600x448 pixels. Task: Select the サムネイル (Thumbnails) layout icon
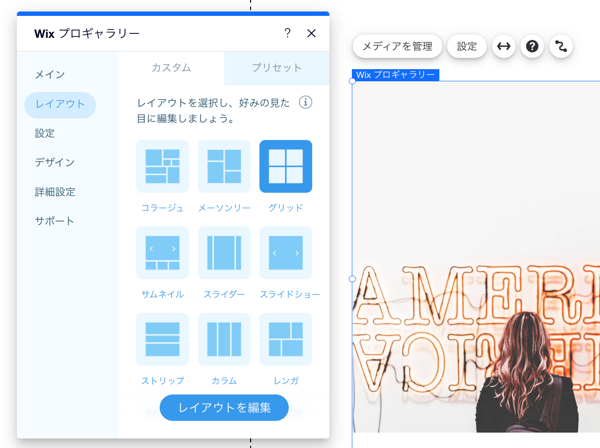(x=163, y=253)
